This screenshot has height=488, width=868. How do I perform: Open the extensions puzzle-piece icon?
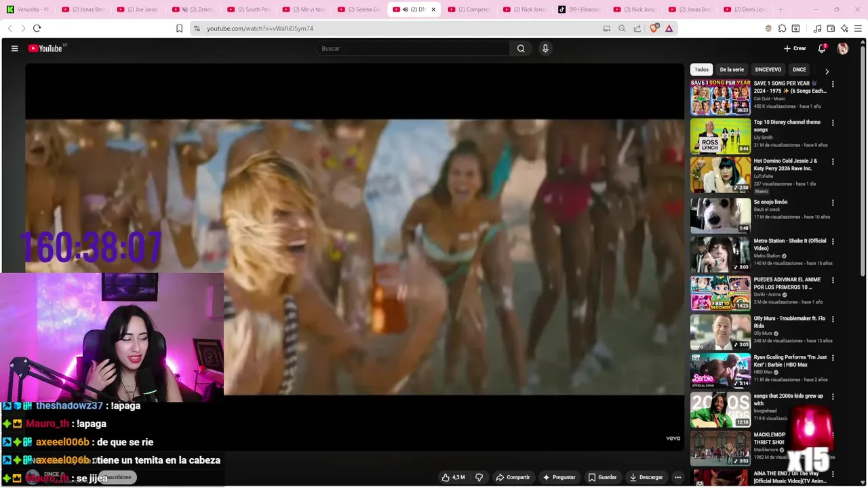click(782, 28)
